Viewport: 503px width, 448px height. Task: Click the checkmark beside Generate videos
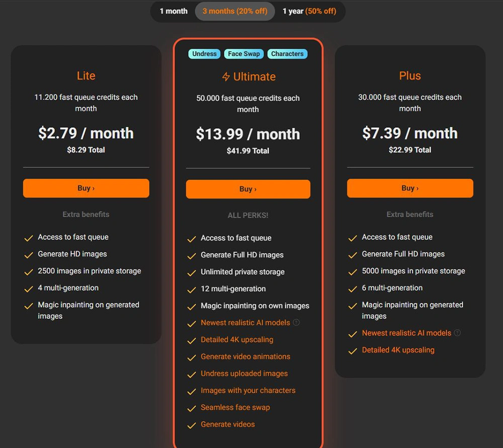[192, 424]
